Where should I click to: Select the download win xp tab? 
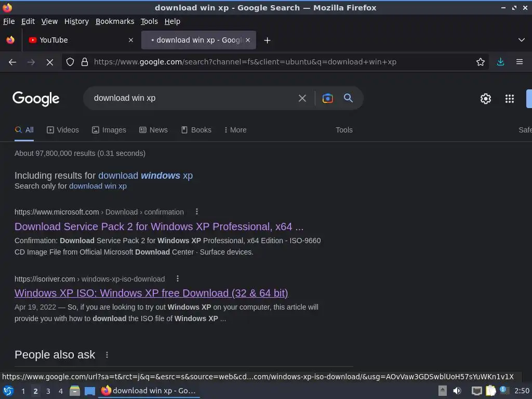coord(198,40)
